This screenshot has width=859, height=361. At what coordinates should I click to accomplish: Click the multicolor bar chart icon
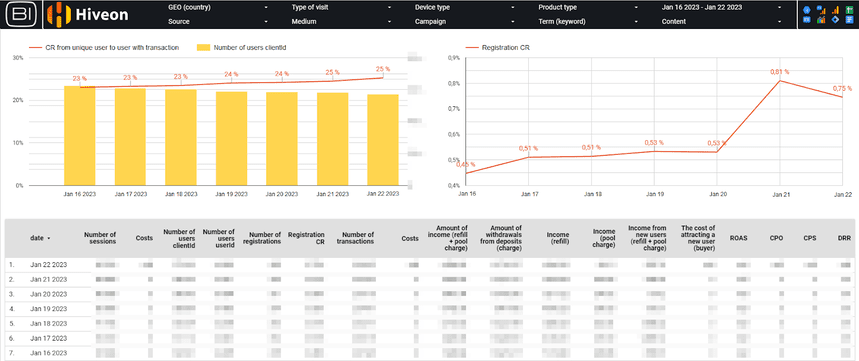point(821,20)
